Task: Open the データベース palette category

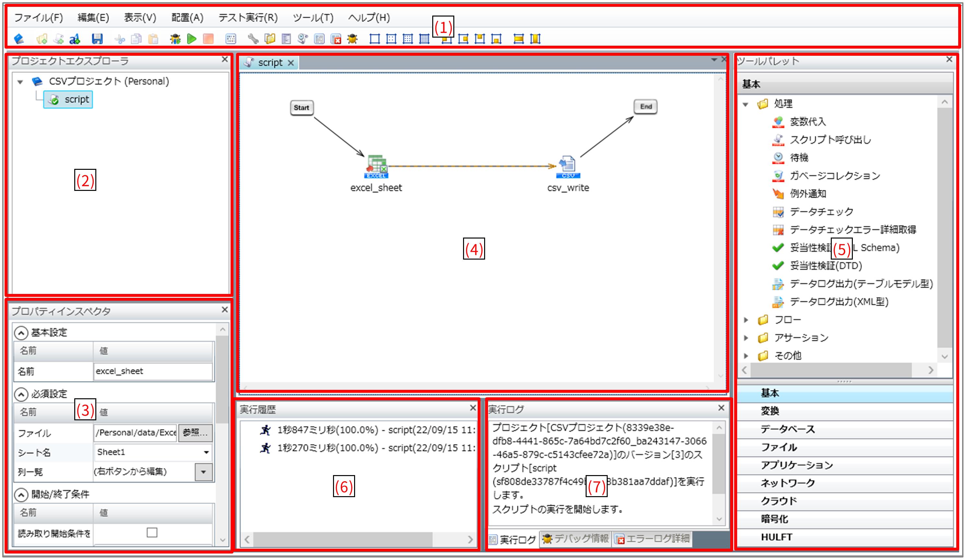Action: [787, 429]
